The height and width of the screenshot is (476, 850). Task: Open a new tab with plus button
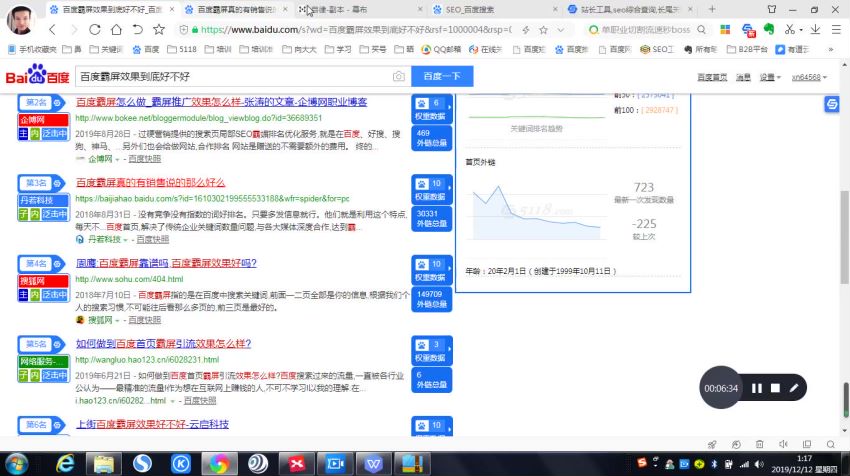click(x=712, y=9)
